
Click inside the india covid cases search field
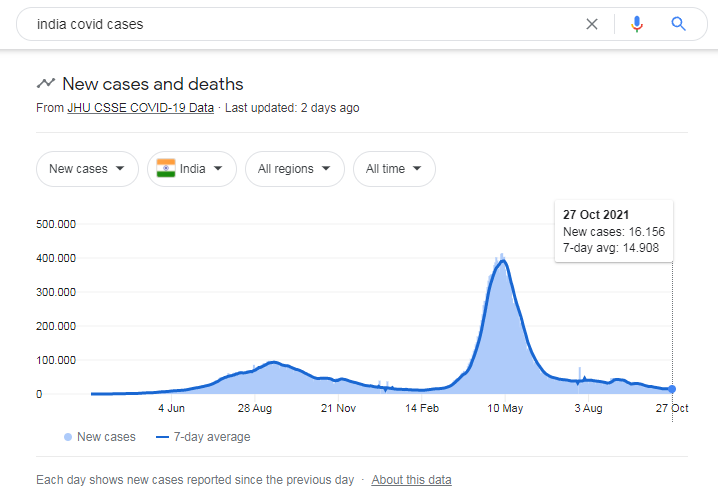tap(300, 24)
